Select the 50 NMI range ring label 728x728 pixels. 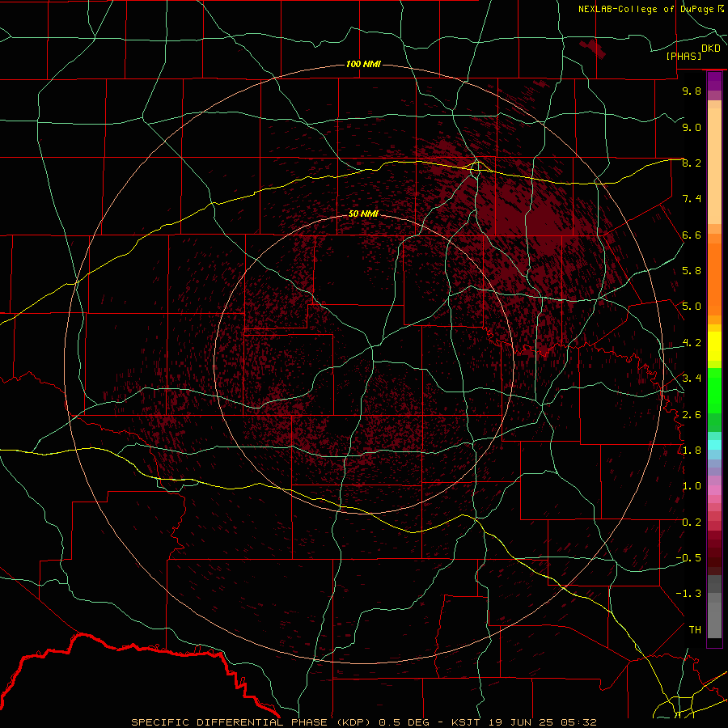[x=363, y=214]
